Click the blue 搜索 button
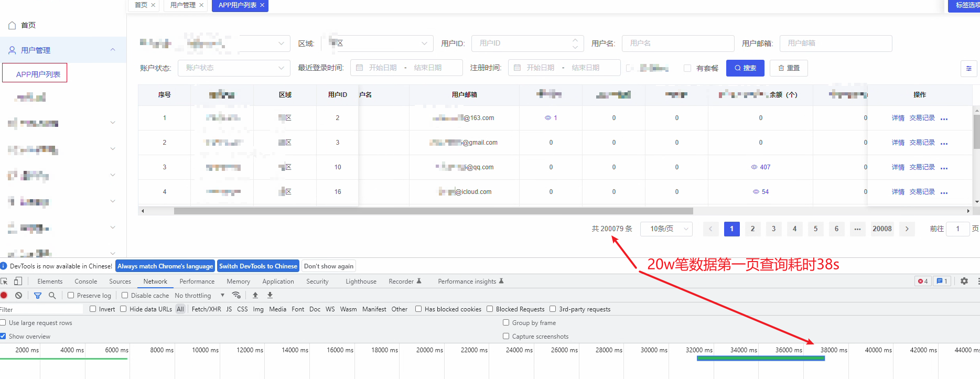 (x=745, y=68)
